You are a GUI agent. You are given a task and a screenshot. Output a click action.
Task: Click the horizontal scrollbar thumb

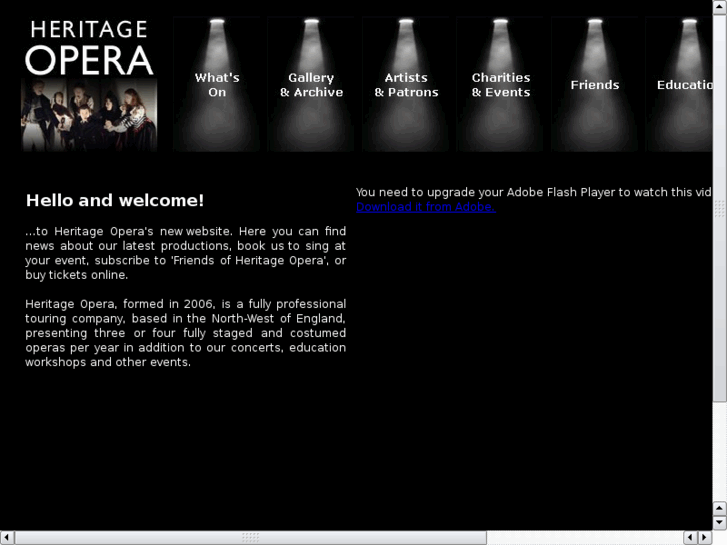[250, 538]
